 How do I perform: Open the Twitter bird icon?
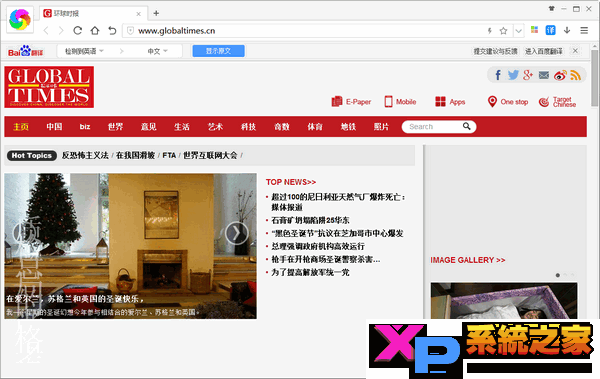513,75
